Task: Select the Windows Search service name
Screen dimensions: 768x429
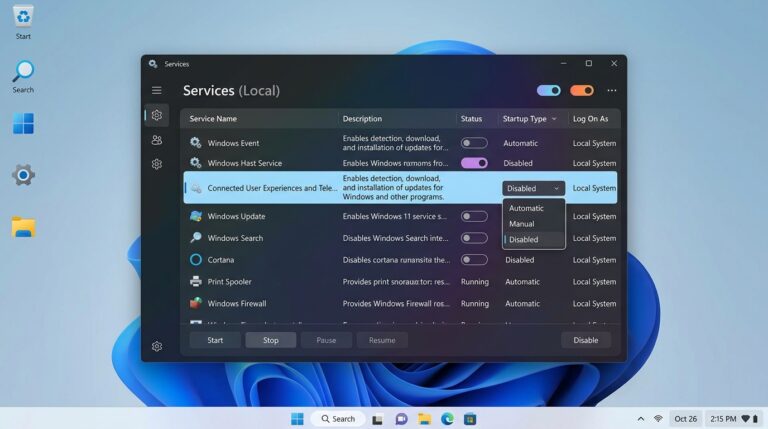Action: coord(235,238)
